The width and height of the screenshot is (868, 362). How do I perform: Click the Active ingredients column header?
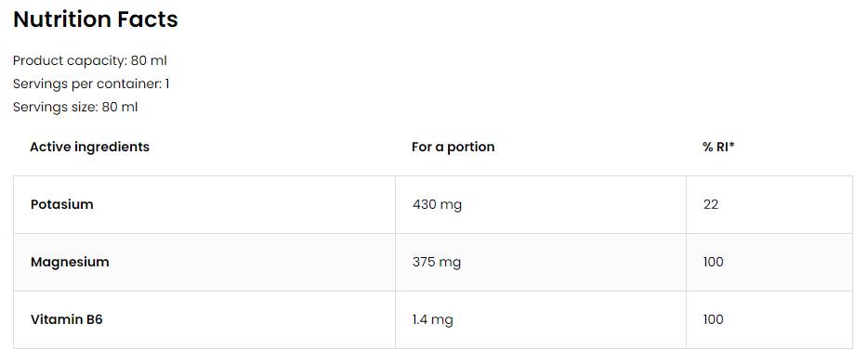pos(89,147)
